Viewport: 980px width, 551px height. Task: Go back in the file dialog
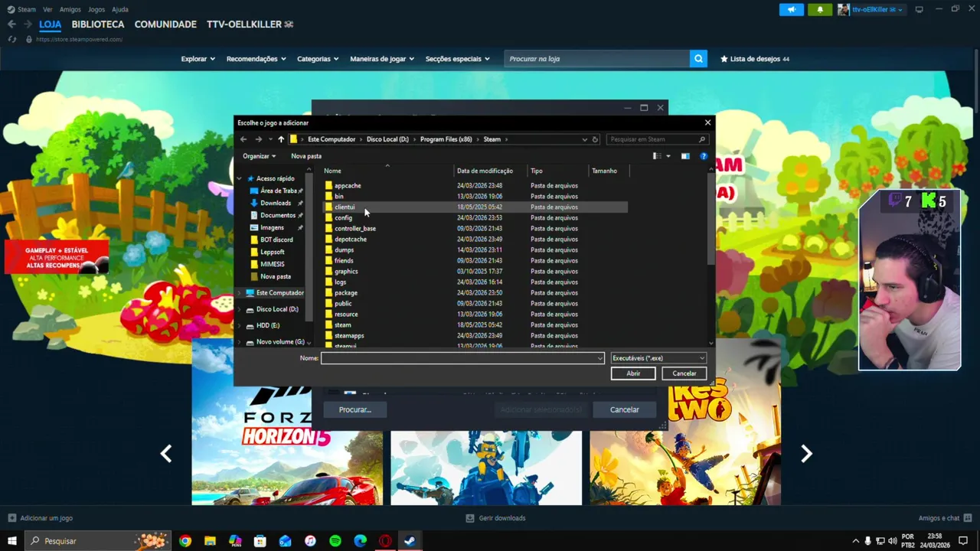(x=243, y=139)
